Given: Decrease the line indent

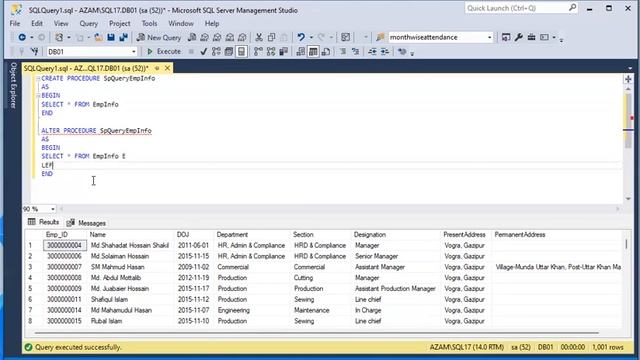Looking at the screenshot, I should (372, 52).
